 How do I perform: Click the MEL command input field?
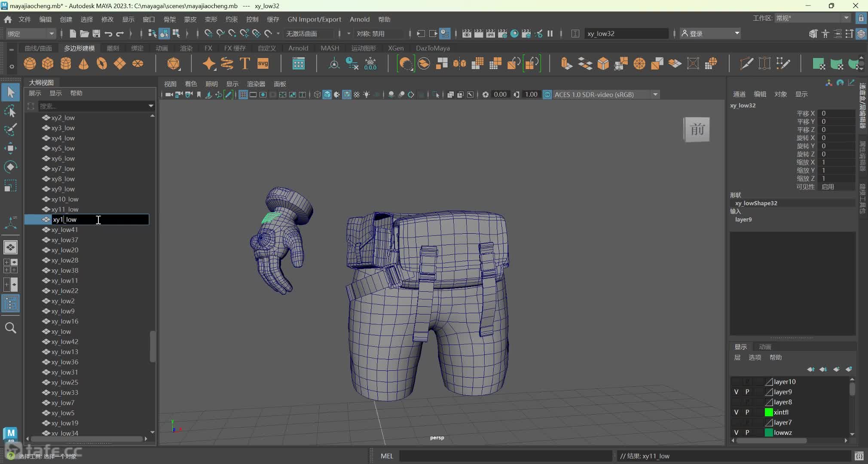(505, 456)
